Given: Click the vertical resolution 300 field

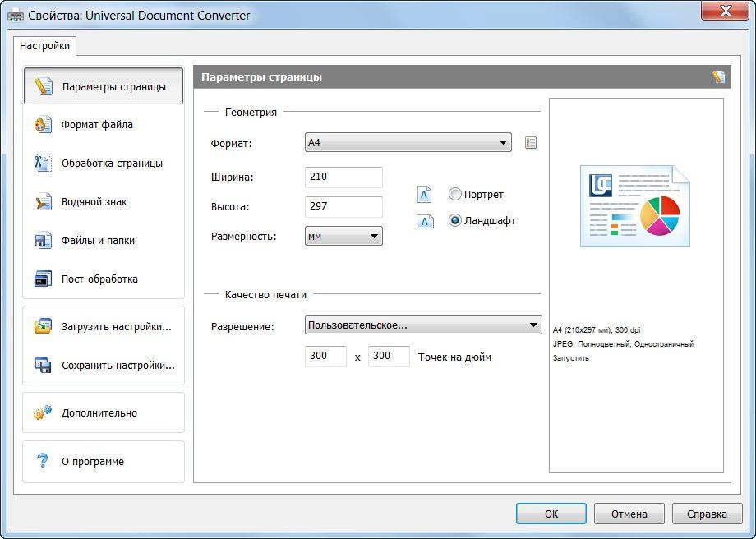Looking at the screenshot, I should (389, 357).
